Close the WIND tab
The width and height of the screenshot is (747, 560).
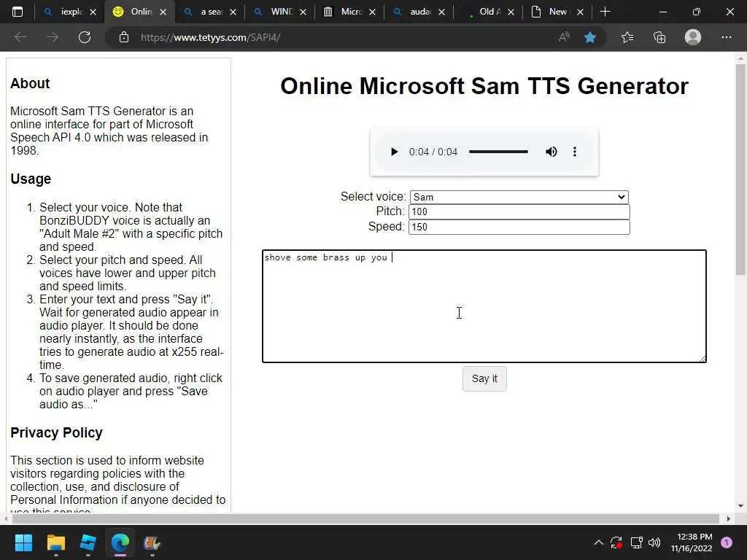pos(303,12)
